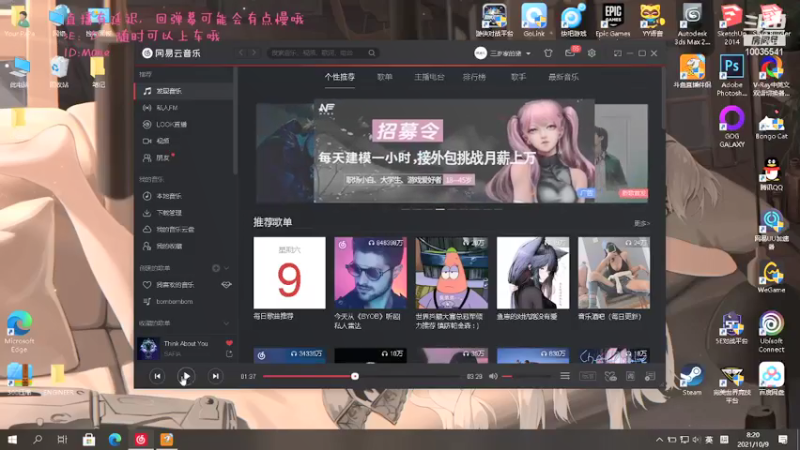Image resolution: width=800 pixels, height=450 pixels.
Task: Collapse the collected playlists section
Action: 227,323
